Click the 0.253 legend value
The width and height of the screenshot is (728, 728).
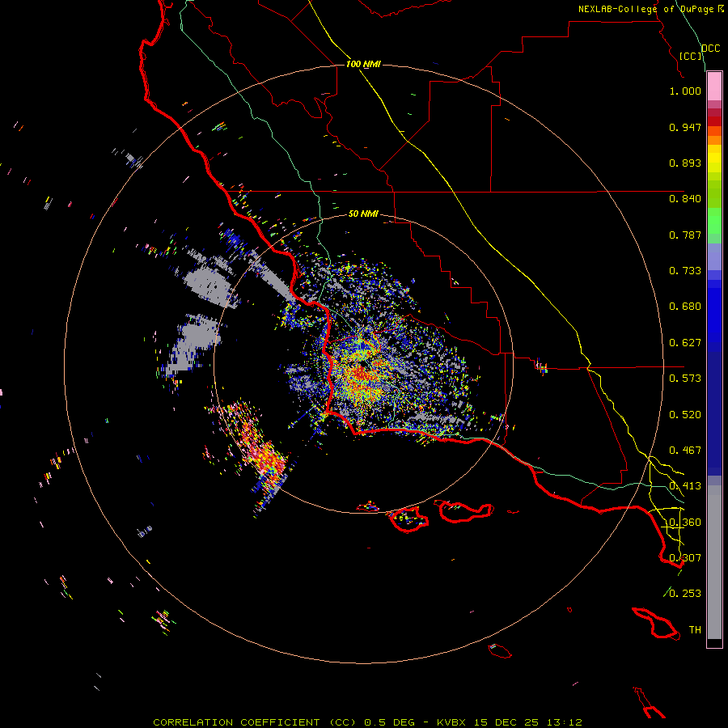point(685,594)
